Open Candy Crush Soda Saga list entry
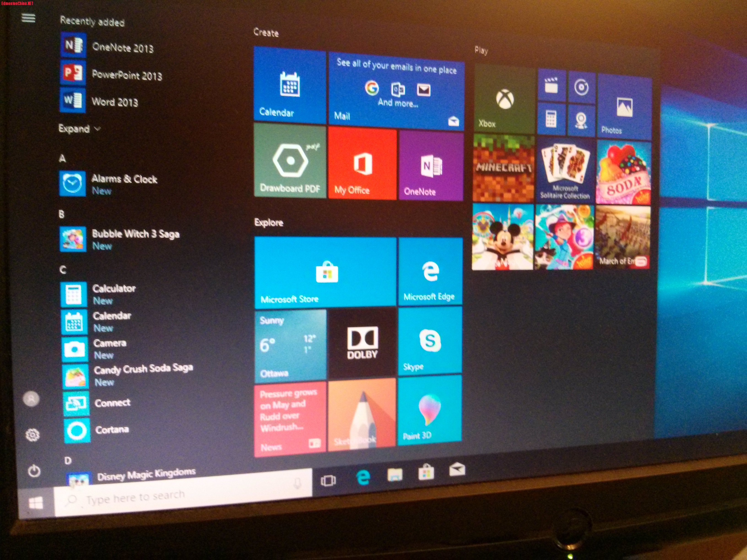This screenshot has height=560, width=747. [x=128, y=376]
